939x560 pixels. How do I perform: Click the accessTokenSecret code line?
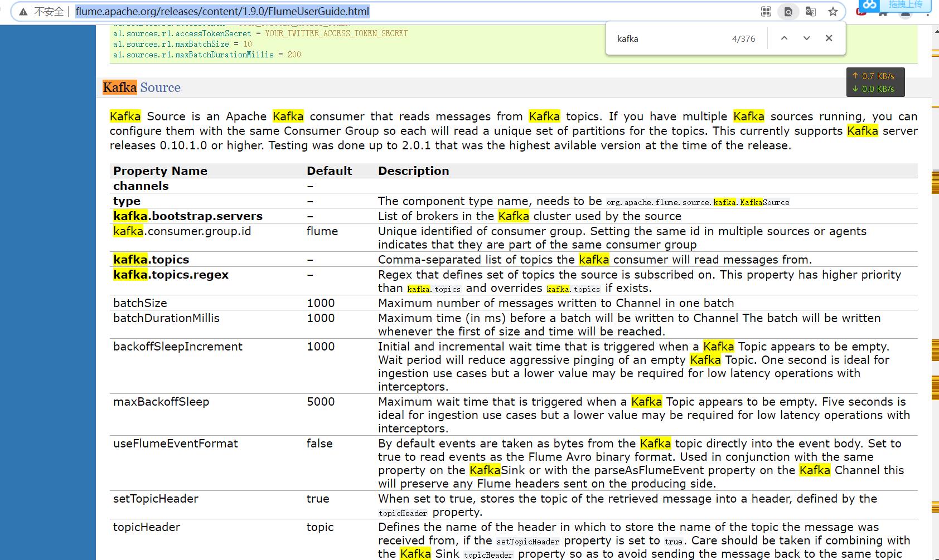[260, 33]
